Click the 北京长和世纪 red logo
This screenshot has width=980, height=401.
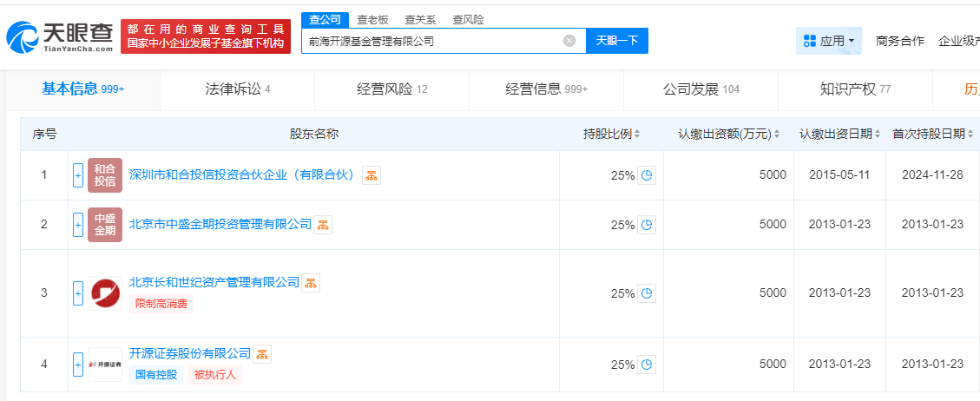pos(105,293)
